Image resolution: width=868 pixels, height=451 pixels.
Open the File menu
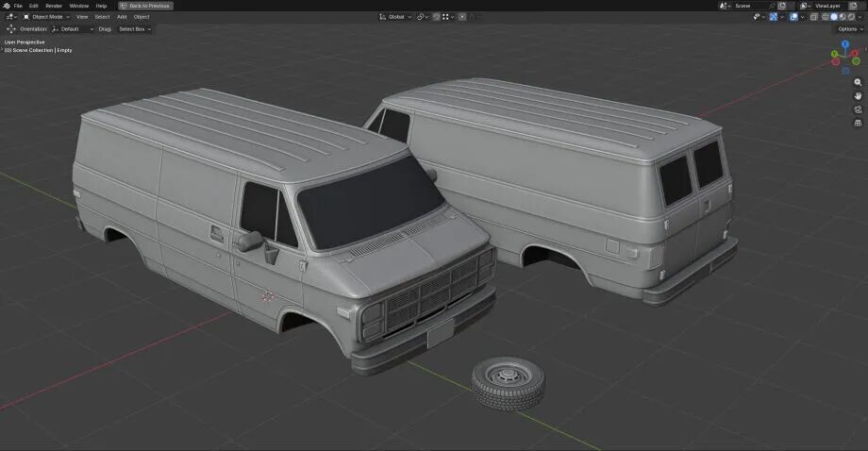click(x=18, y=6)
